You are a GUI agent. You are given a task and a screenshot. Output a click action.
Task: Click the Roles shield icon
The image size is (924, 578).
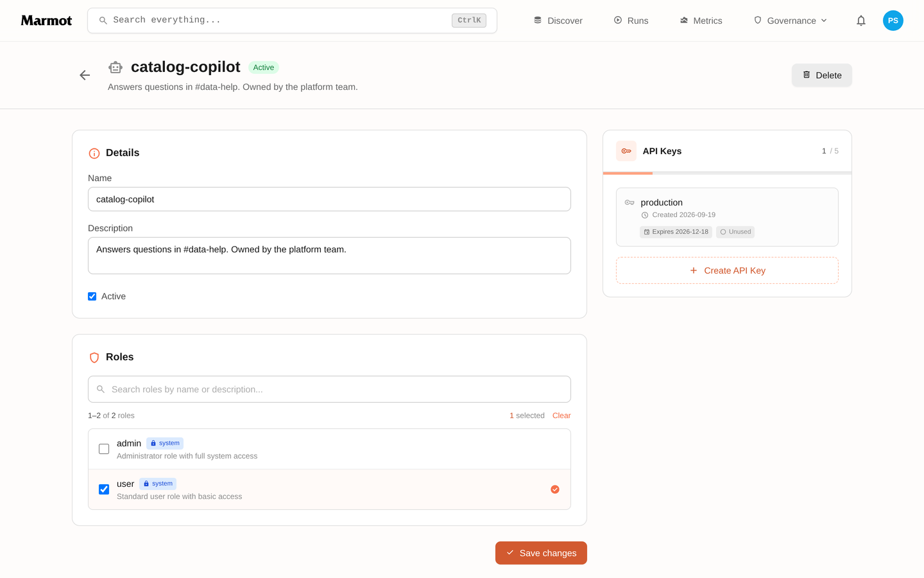click(94, 358)
